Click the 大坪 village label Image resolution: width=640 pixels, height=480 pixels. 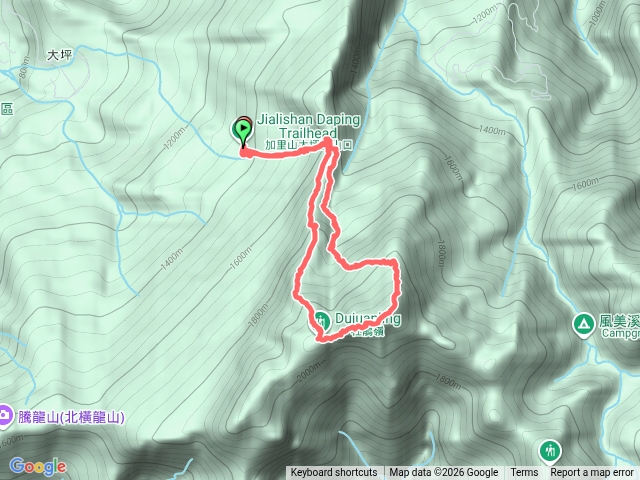tap(60, 55)
